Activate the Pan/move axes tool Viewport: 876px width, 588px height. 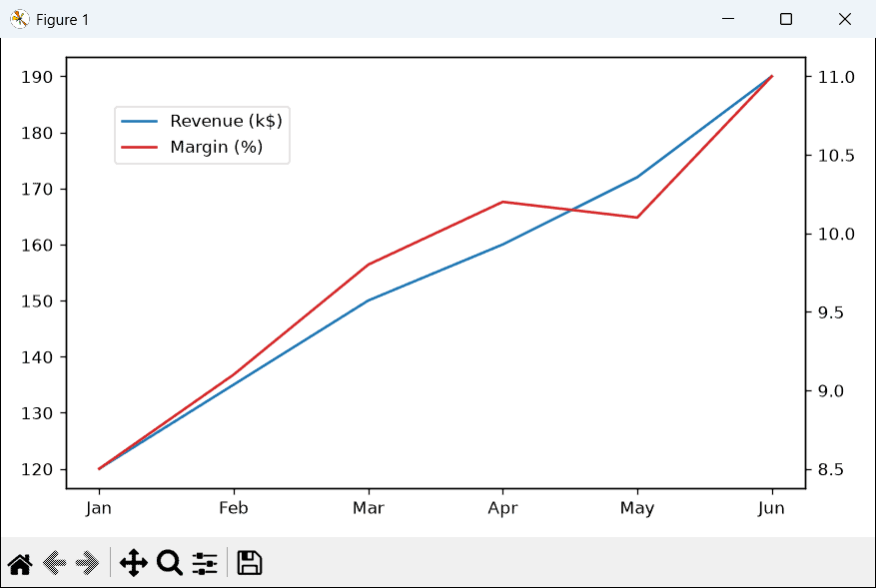[x=134, y=562]
